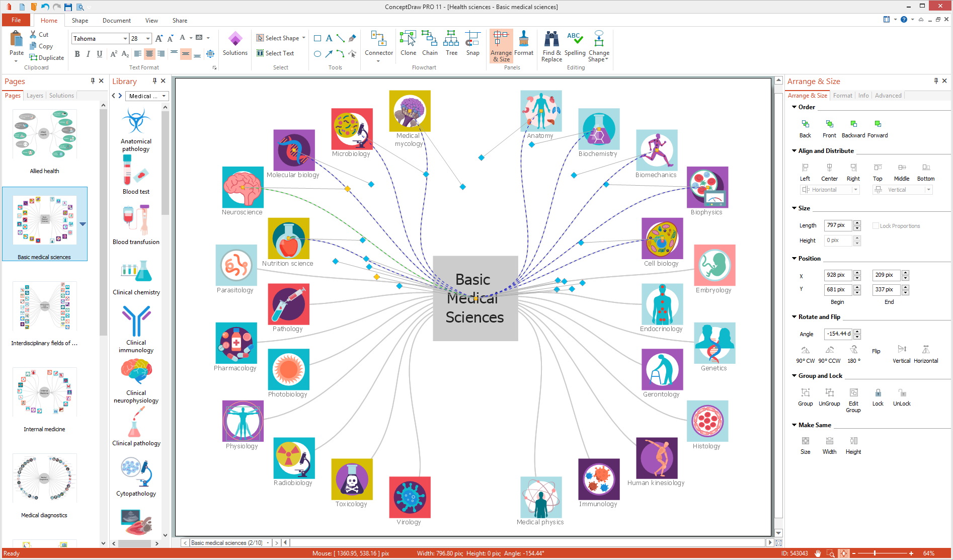Make shapes the same Width
Viewport: 953px width, 560px height.
[829, 445]
